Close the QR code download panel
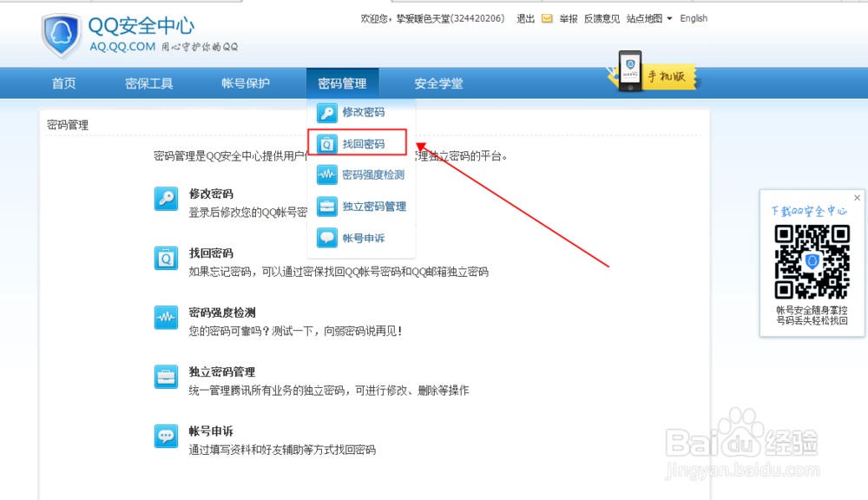The image size is (868, 500). click(857, 198)
